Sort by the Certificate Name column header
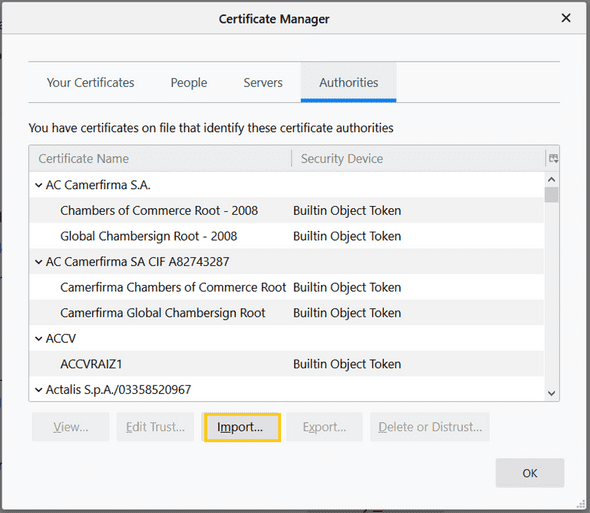 (x=160, y=158)
